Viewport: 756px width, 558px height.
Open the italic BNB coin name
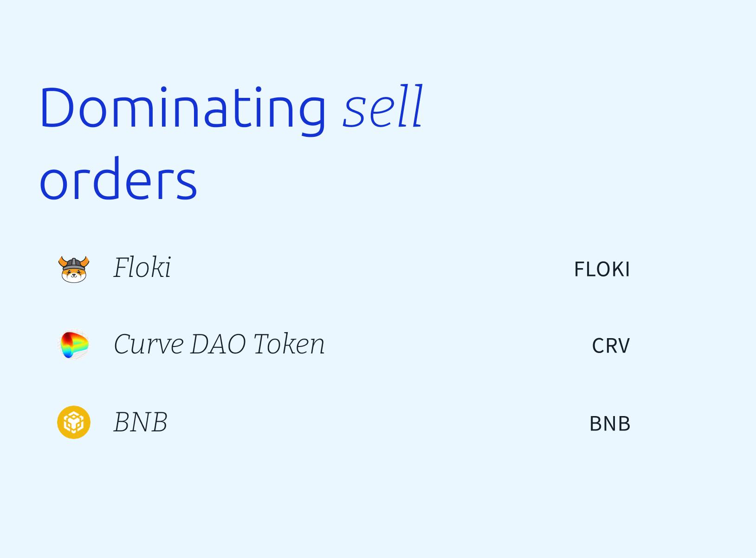(141, 422)
